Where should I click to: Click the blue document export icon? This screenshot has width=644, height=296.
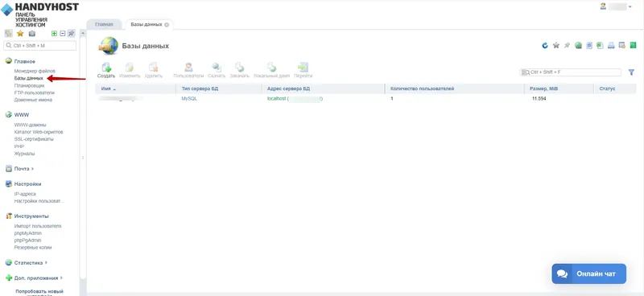589,46
